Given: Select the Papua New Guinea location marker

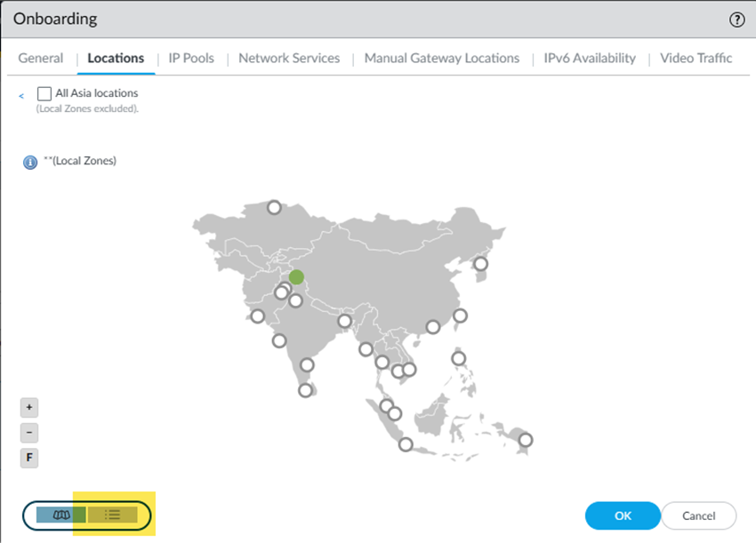Looking at the screenshot, I should [x=526, y=440].
